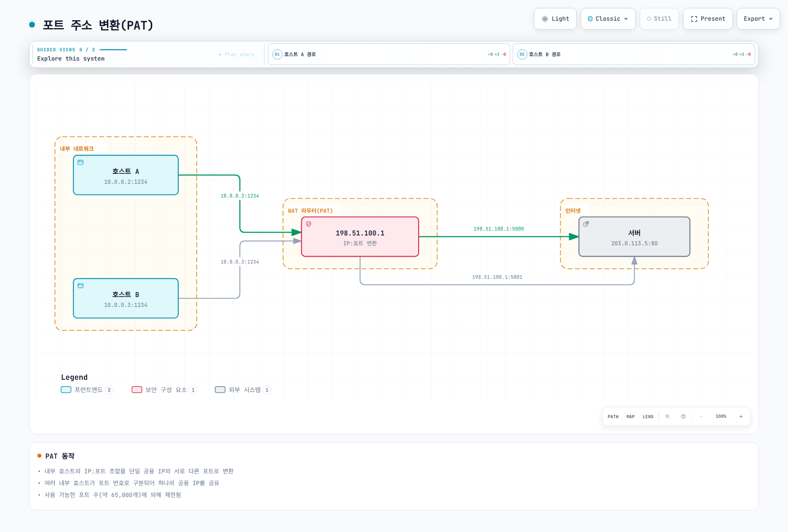The height and width of the screenshot is (532, 788).
Task: Switch theme with the Light button
Action: pos(555,19)
